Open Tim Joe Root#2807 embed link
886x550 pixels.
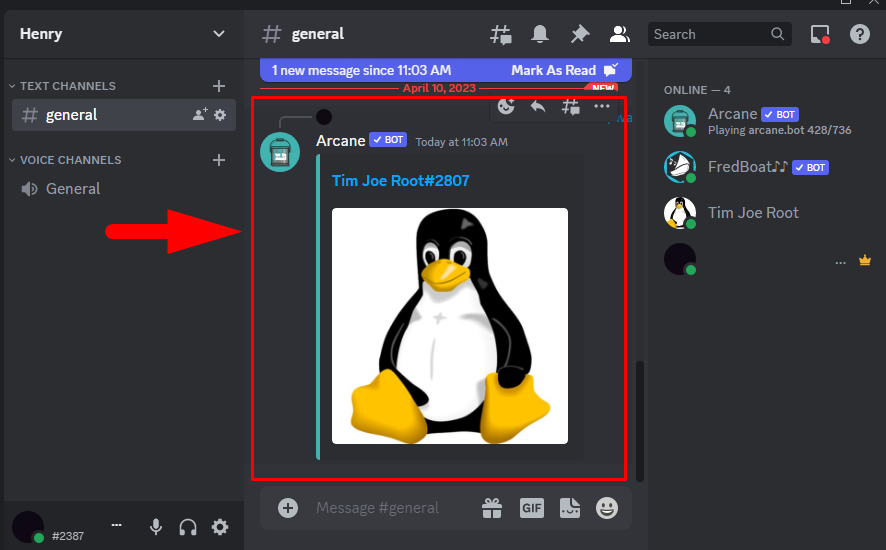coord(401,181)
